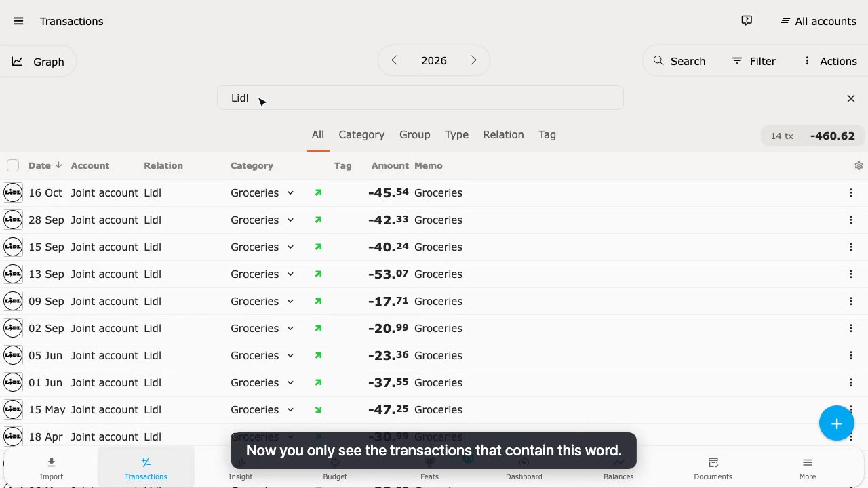Go to next year after 2026

[x=474, y=60]
